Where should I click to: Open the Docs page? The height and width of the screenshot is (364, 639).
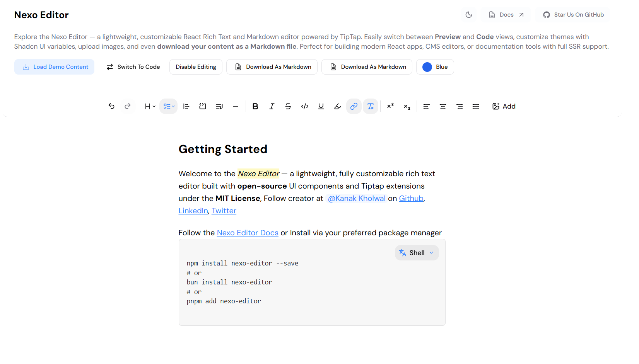[x=506, y=14]
